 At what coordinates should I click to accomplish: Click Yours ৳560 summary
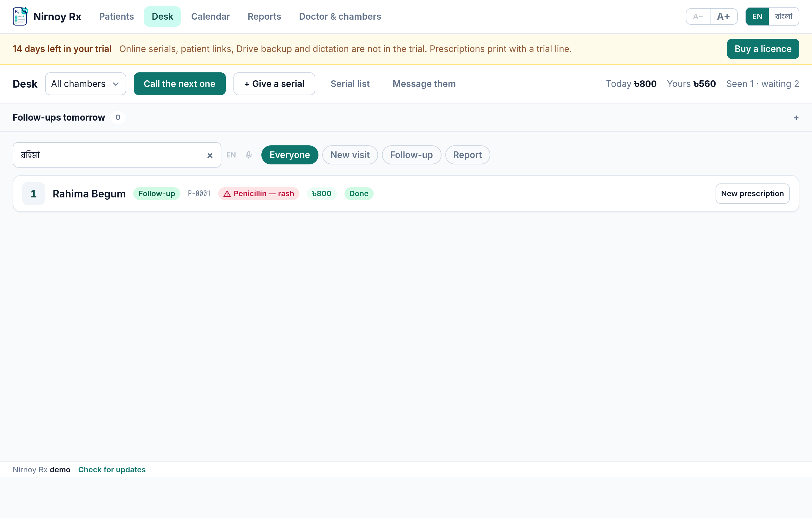[x=691, y=84]
